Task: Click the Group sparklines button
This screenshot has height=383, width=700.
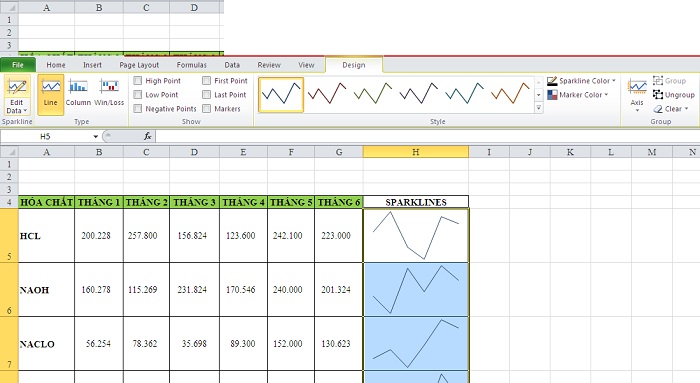Action: (x=669, y=81)
